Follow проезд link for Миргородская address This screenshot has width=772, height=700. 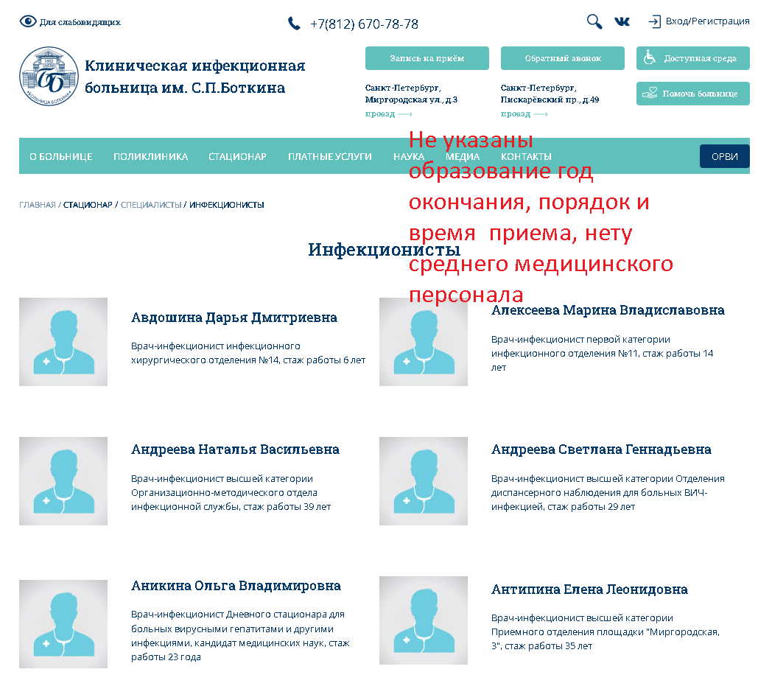coord(388,114)
